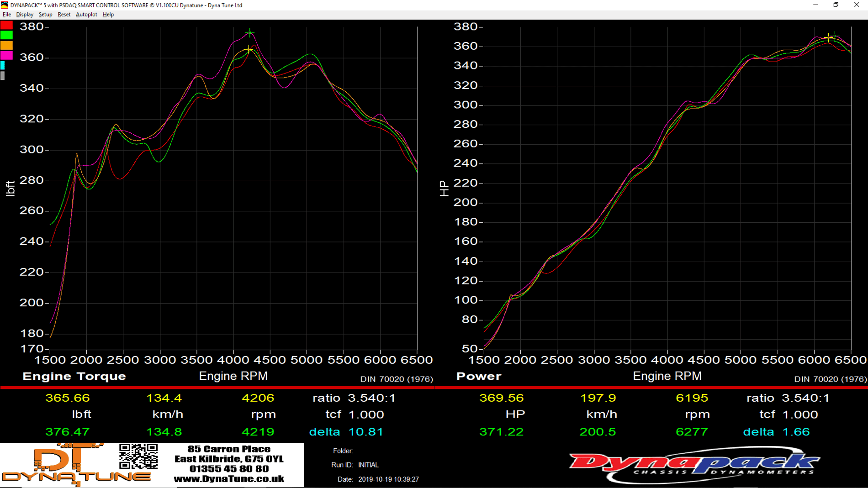
Task: Click the phone number 01355 45 80 80
Action: pyautogui.click(x=229, y=469)
